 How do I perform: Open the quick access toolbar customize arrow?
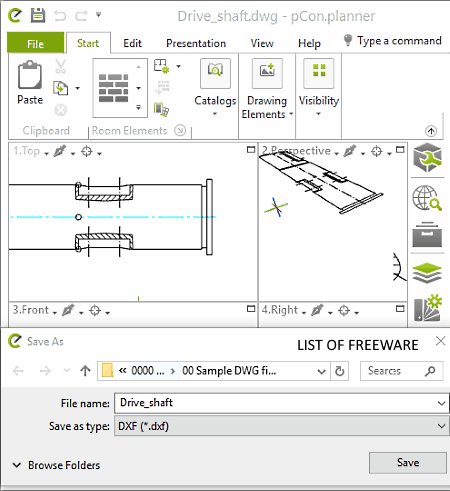(x=98, y=15)
